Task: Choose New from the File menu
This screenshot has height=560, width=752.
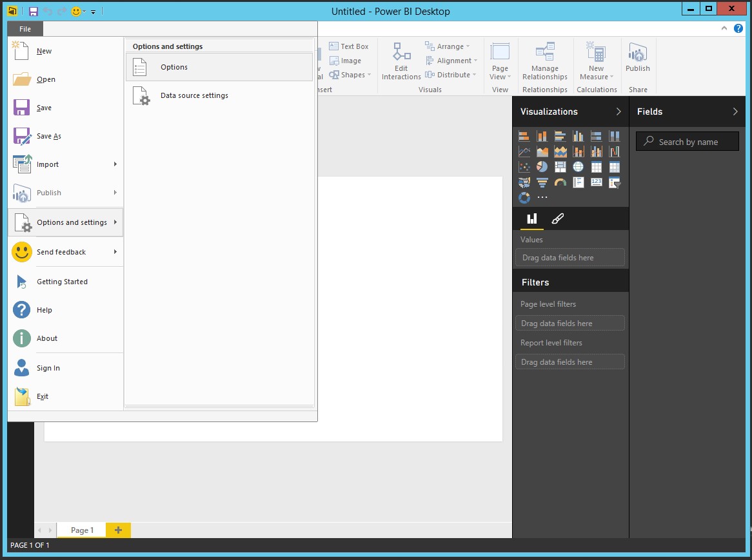Action: point(66,52)
